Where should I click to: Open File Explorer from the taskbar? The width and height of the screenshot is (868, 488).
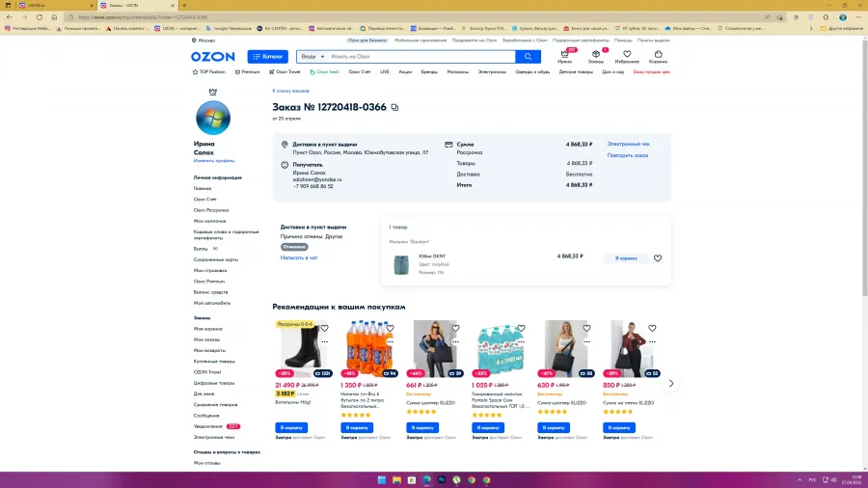396,479
